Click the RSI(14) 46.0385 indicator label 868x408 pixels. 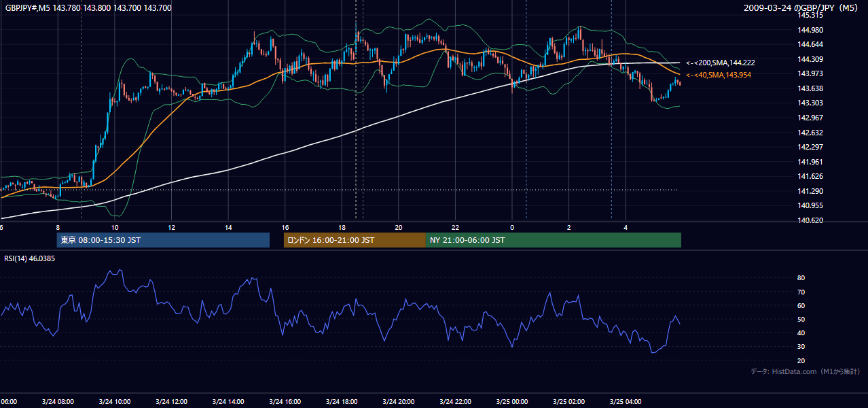(30, 258)
